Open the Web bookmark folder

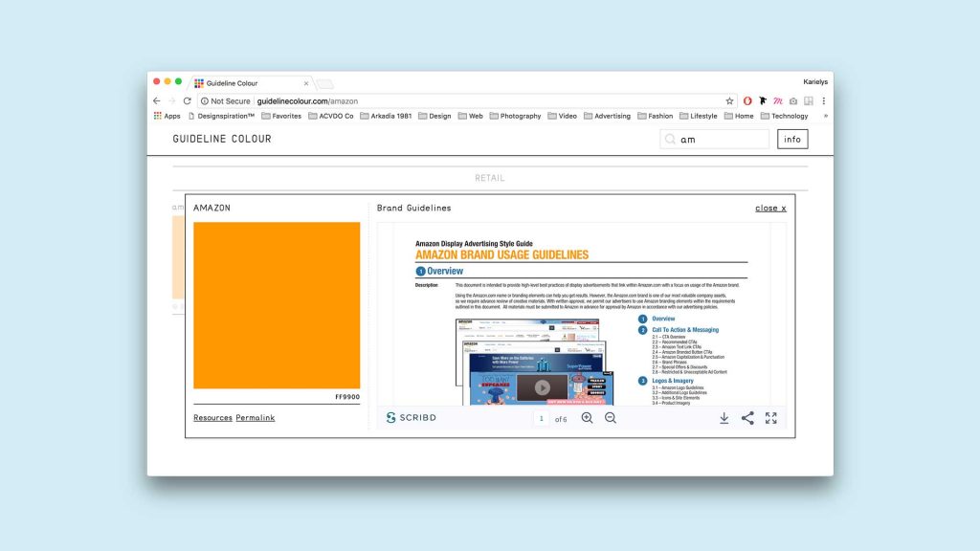pos(471,116)
